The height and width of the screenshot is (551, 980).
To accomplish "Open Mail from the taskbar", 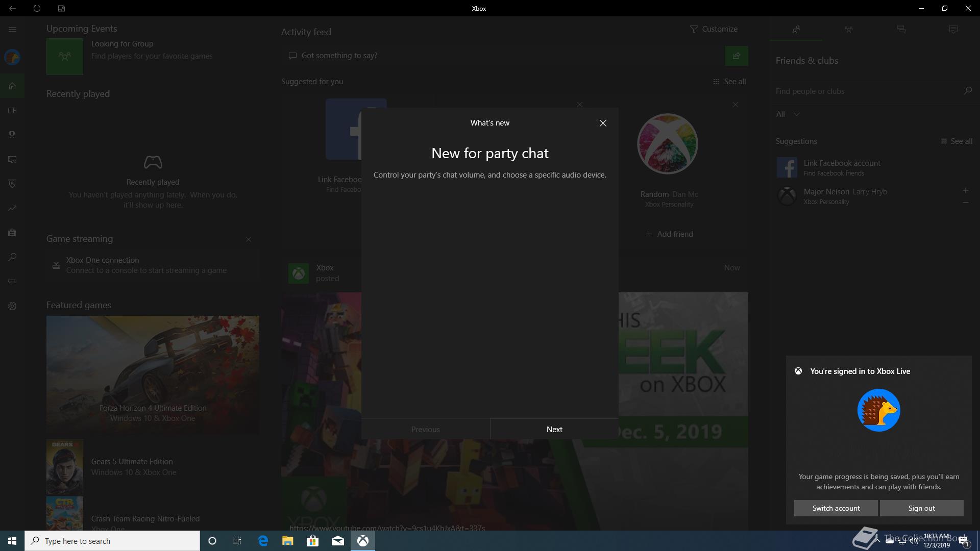I will pyautogui.click(x=338, y=541).
